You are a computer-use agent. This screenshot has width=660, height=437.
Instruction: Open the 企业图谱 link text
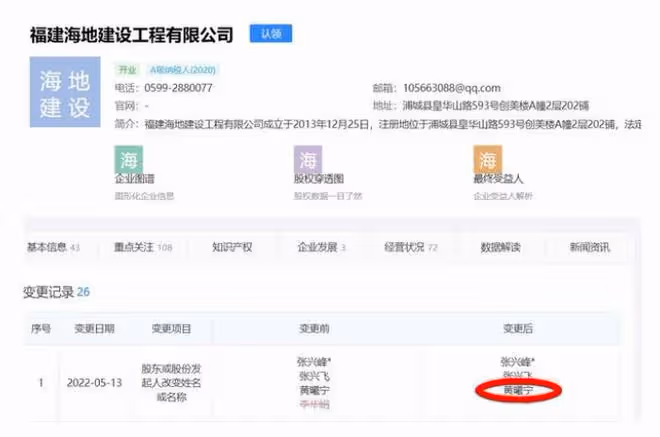[x=135, y=179]
